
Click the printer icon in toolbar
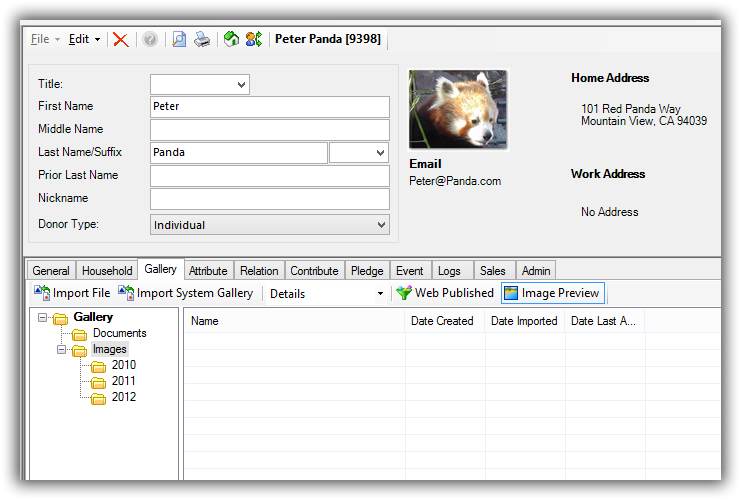(x=202, y=40)
